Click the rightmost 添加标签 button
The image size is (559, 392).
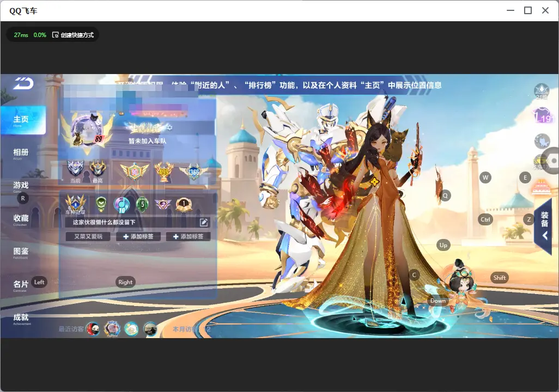(188, 237)
